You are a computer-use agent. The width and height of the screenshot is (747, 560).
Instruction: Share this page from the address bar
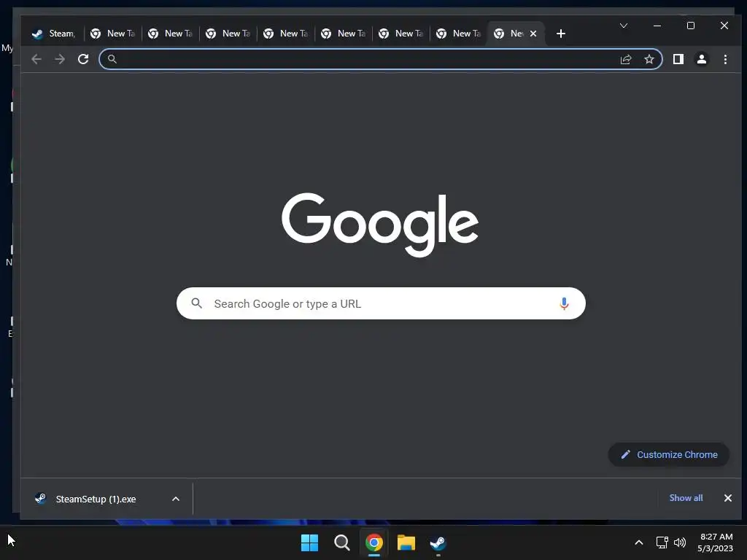point(625,59)
